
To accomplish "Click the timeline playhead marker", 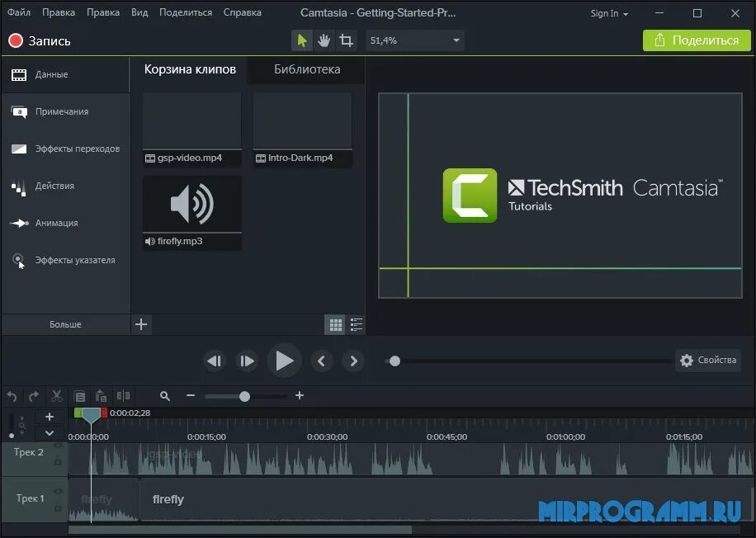I will (x=91, y=414).
